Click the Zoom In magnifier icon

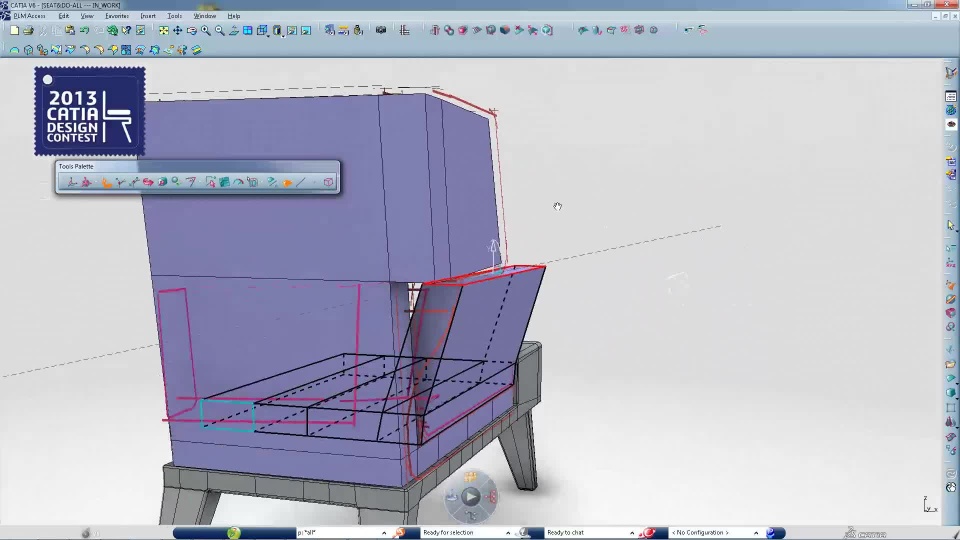[205, 30]
